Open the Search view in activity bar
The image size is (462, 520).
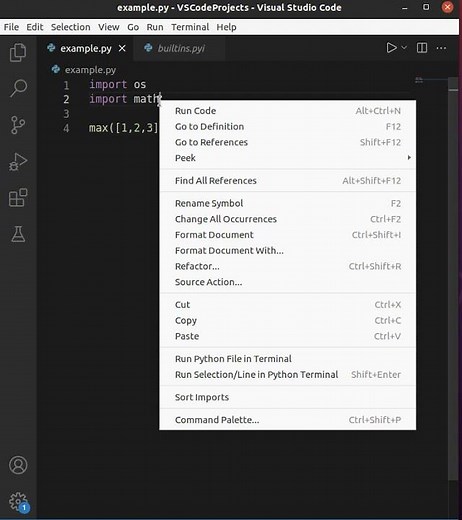coord(18,88)
